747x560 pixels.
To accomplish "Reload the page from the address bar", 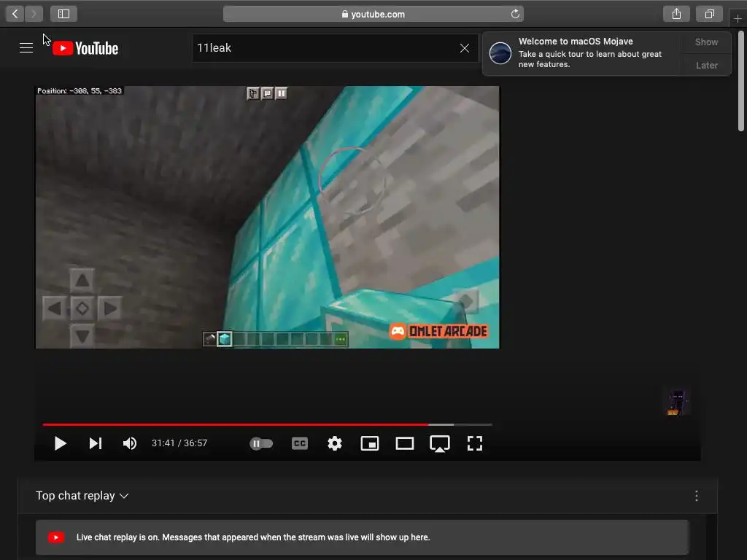I will [x=515, y=14].
